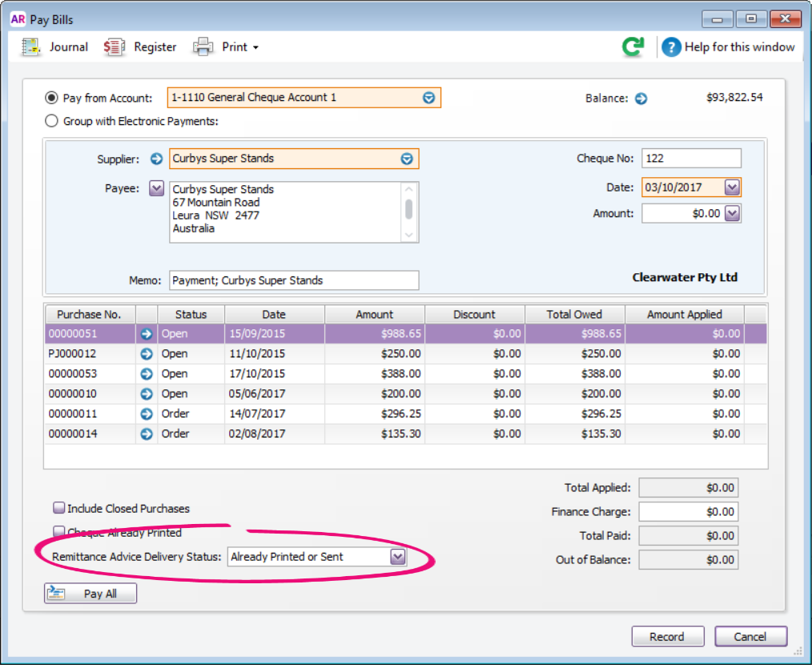
Task: Open zoom arrow for purchase PJ000012
Action: pos(147,354)
